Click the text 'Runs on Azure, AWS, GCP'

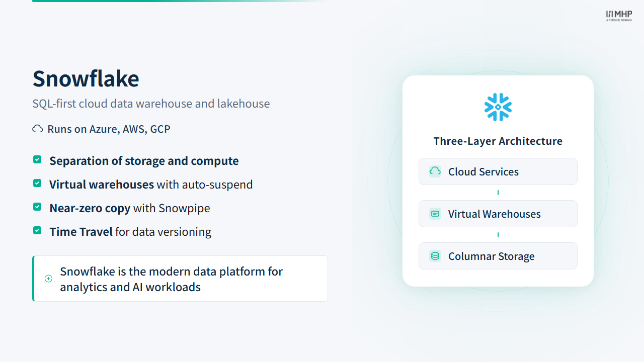(x=109, y=129)
